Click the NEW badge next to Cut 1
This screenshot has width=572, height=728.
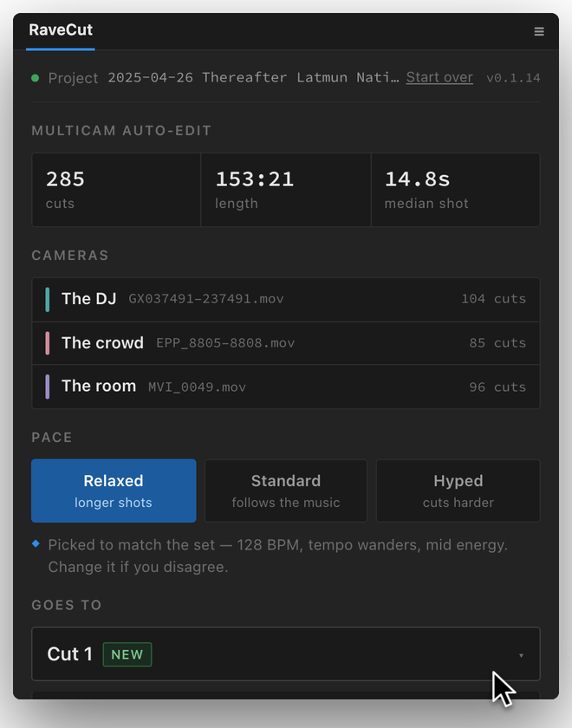pyautogui.click(x=127, y=654)
